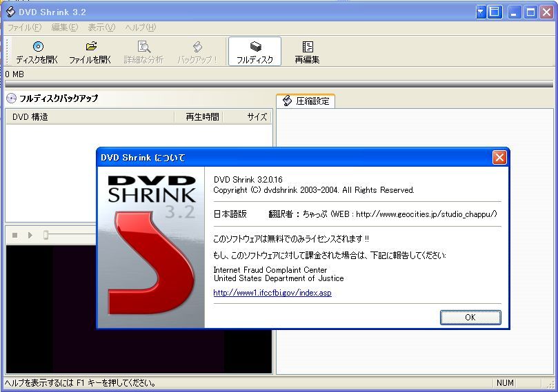Open the ifccfbi.gov index.asp link
558x392 pixels.
point(272,293)
